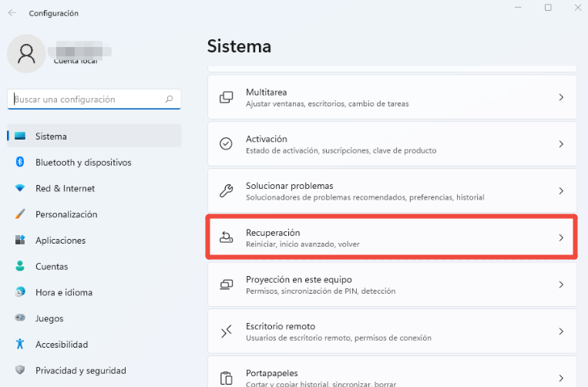Expand the Portapapeles chevron arrow
Screen dimensions: 588x387
(x=561, y=378)
